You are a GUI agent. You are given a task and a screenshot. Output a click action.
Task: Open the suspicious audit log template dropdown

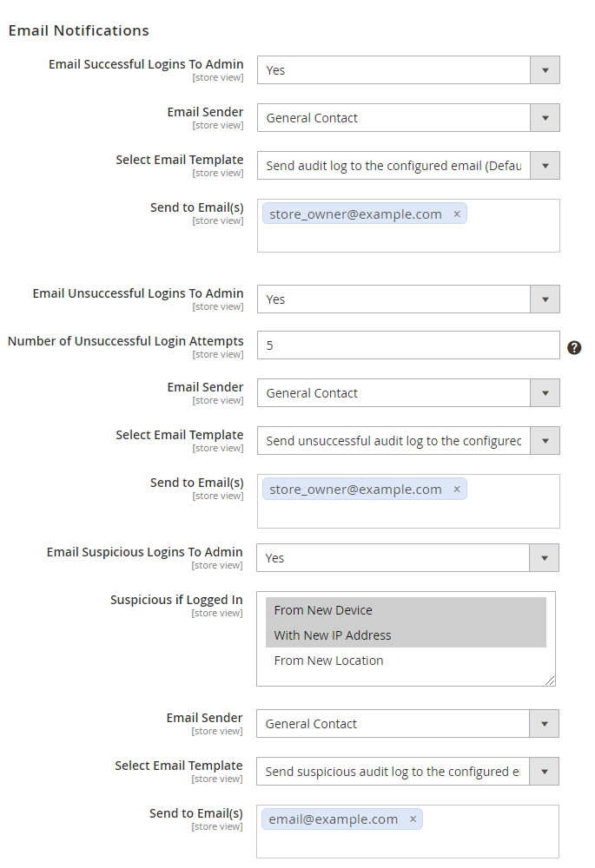(407, 772)
